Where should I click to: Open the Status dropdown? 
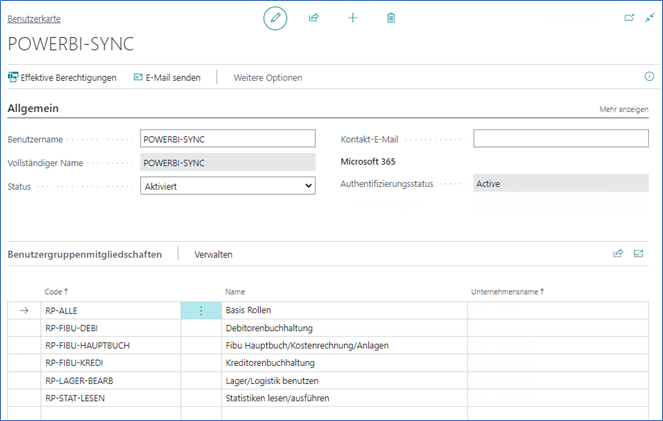pyautogui.click(x=227, y=184)
